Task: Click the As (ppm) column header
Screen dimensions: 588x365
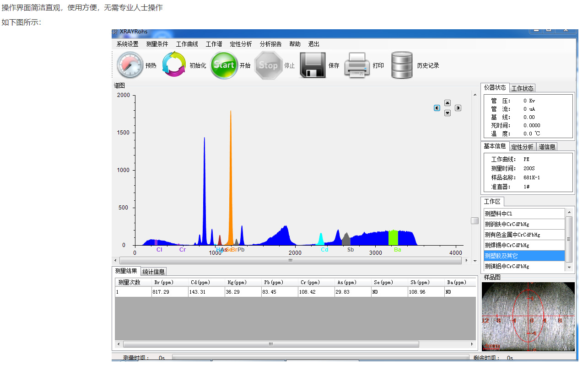Action: [353, 282]
